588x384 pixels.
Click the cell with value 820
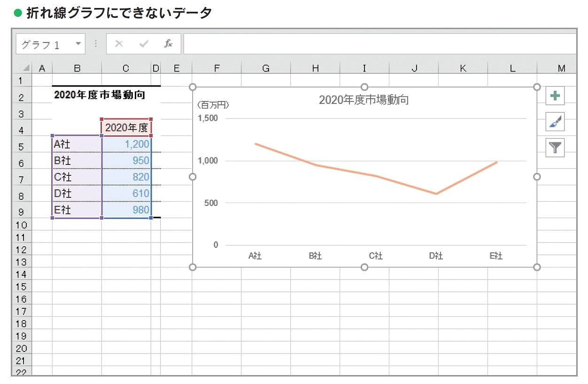pos(126,177)
